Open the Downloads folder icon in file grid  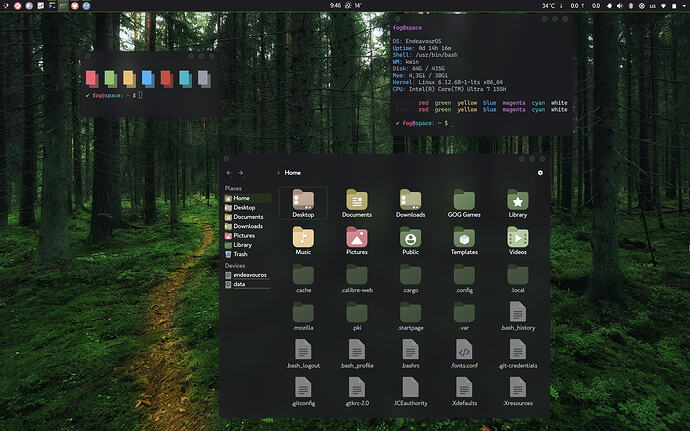pos(410,203)
